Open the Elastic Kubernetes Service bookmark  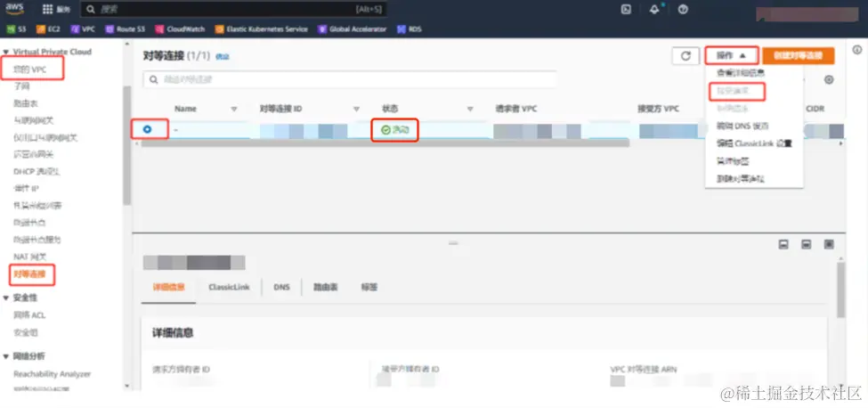tap(261, 29)
